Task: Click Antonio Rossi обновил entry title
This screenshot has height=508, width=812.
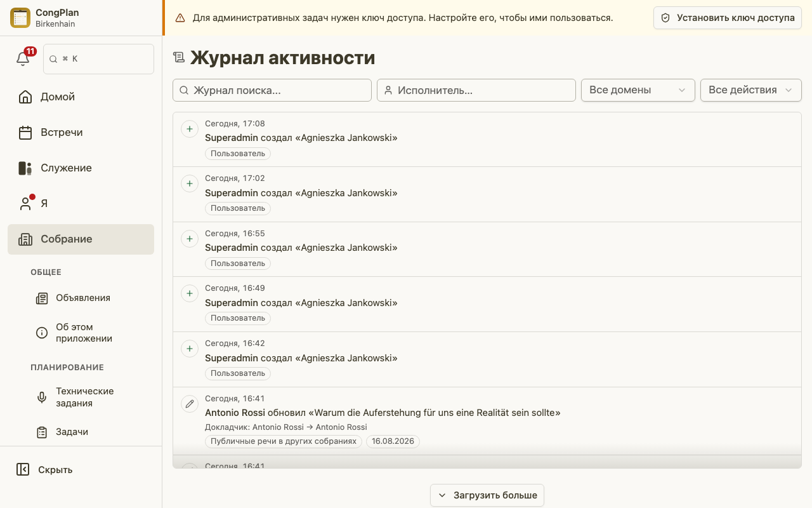Action: (383, 413)
